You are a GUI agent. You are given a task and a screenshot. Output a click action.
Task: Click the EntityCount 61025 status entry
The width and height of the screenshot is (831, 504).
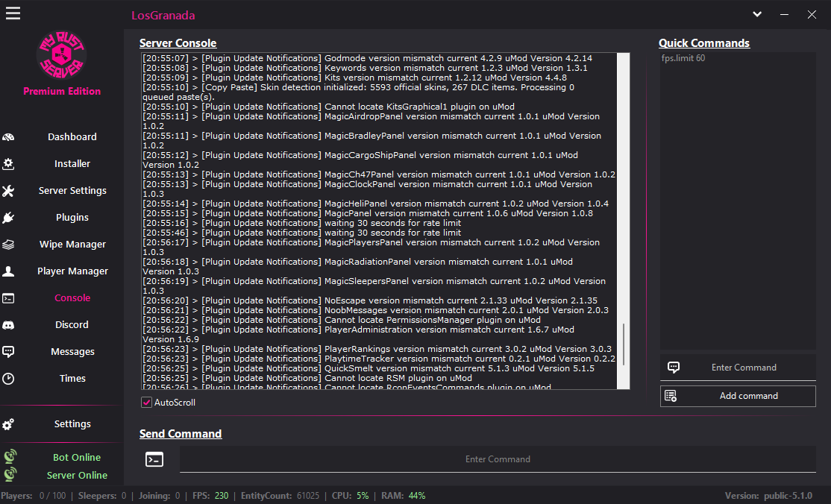click(280, 496)
